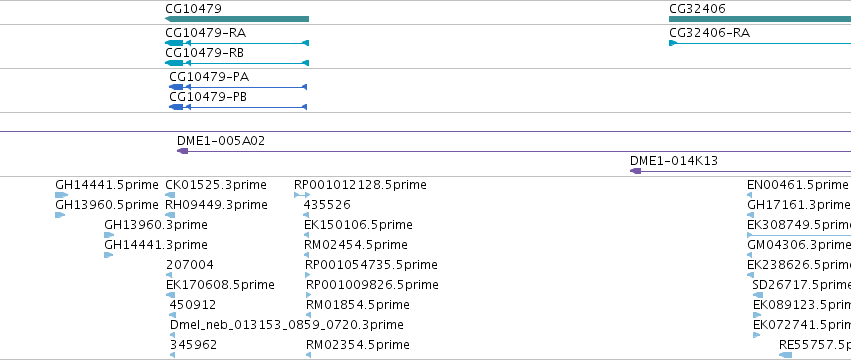851x360 pixels.
Task: Open the CK01525.3prime EST feature
Action: (x=170, y=195)
